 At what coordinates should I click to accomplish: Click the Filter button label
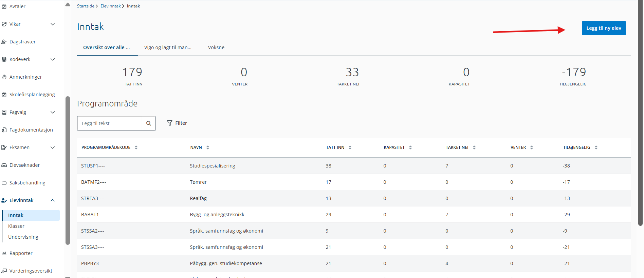click(181, 123)
